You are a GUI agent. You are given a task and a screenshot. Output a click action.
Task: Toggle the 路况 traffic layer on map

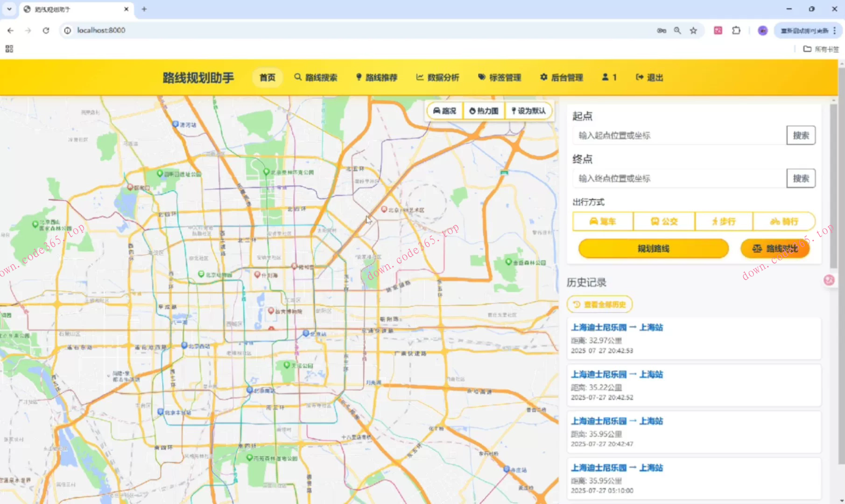point(444,111)
